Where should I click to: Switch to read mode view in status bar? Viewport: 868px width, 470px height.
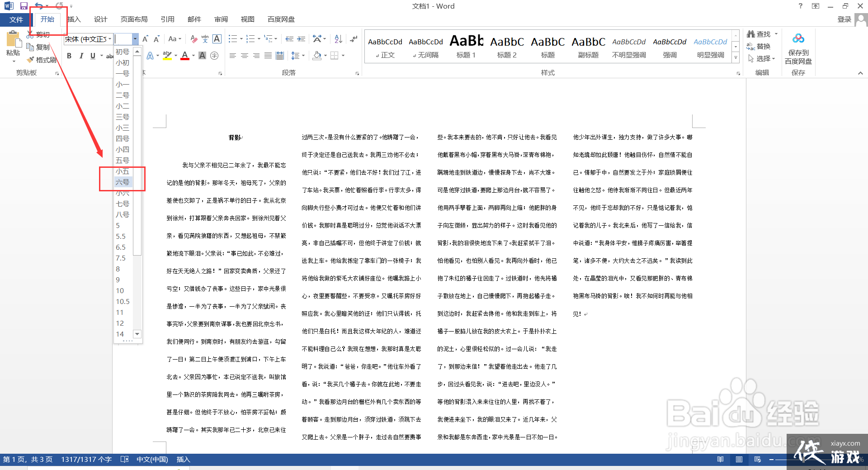(x=721, y=460)
